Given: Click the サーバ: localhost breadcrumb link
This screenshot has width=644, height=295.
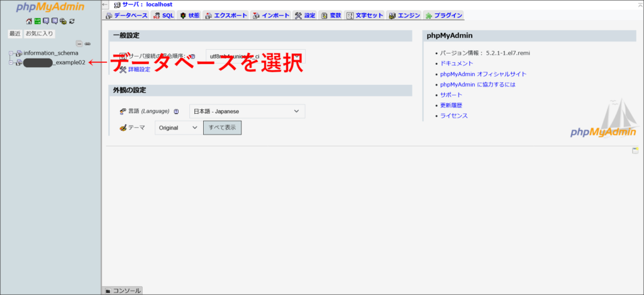Looking at the screenshot, I should [x=147, y=4].
